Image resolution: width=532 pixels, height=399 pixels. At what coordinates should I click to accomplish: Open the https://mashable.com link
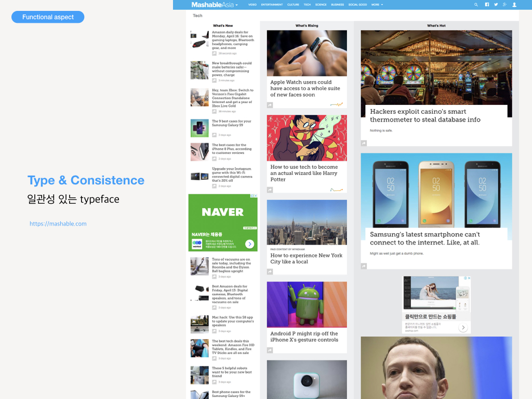tap(58, 223)
